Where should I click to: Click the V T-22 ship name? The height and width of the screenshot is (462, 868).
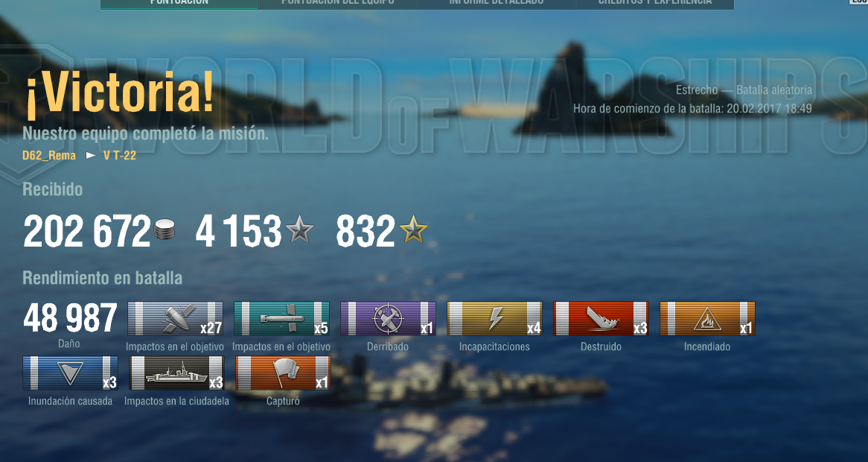(120, 156)
